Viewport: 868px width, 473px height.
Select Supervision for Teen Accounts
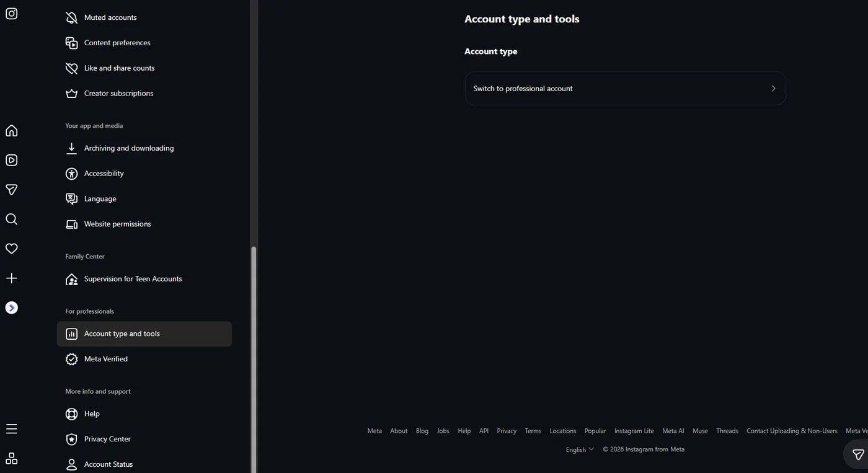pos(144,279)
